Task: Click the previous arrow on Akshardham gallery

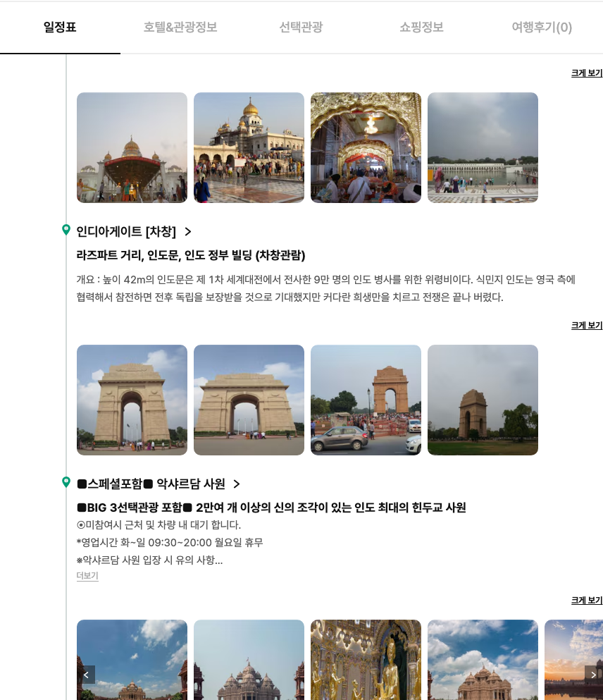Action: [86, 675]
